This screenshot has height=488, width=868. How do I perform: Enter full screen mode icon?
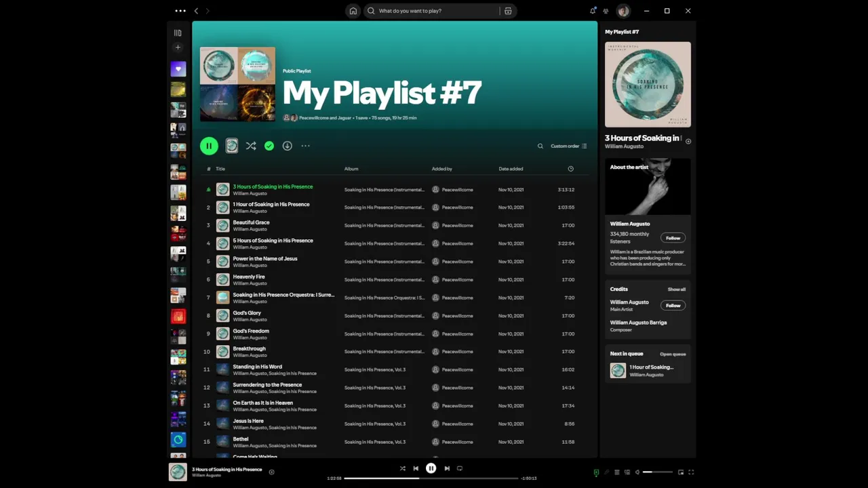pos(691,472)
